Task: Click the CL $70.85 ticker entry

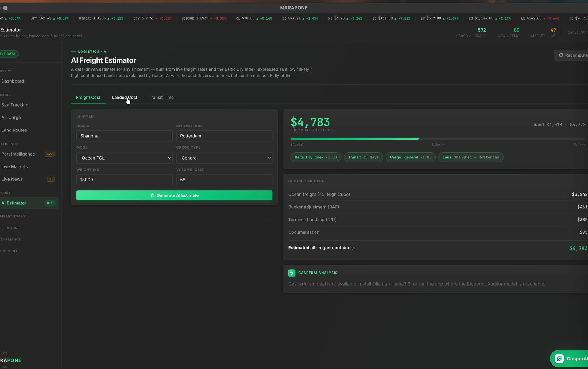Action: tap(254, 18)
